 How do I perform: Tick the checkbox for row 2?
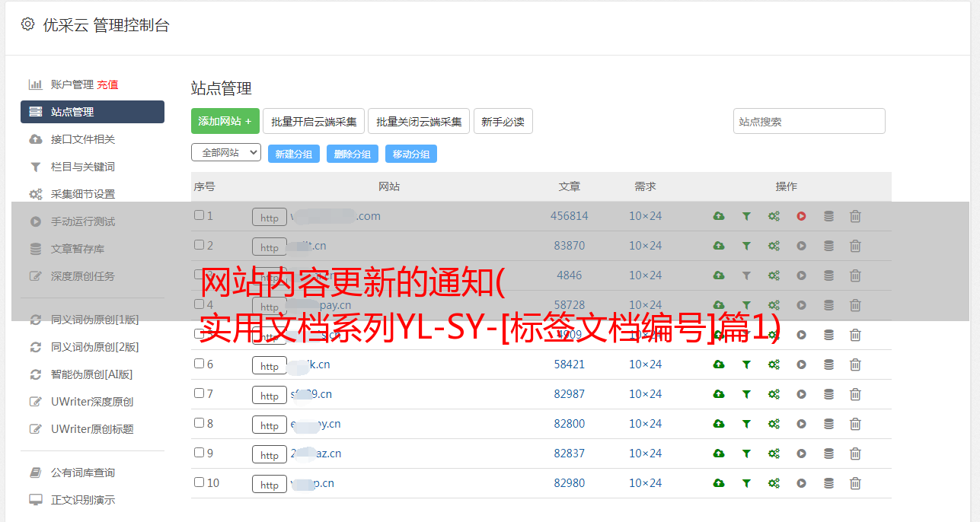[x=199, y=245]
